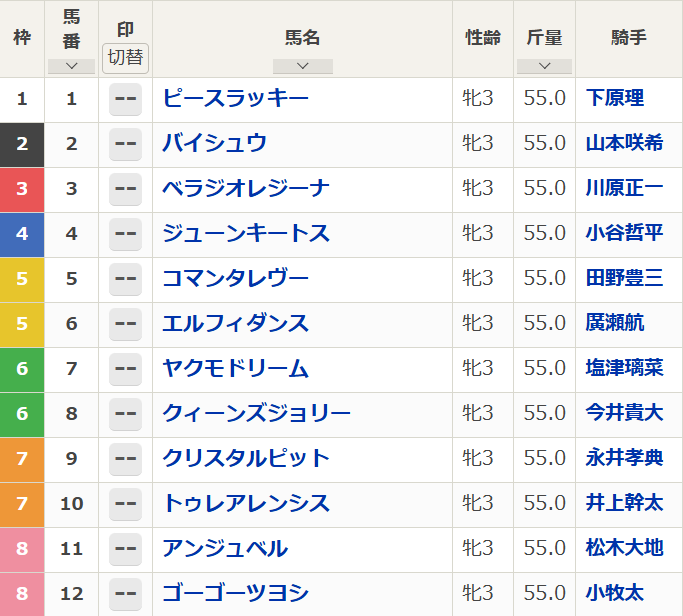Set the mark selector for ピースラッキー
Viewport: 683px width, 616px height.
point(125,98)
